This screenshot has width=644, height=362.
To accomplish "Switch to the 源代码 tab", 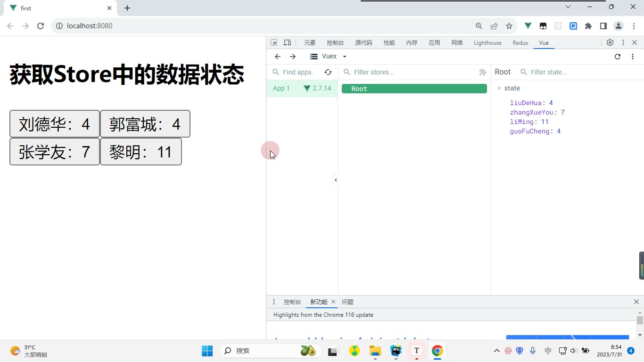I will [x=363, y=42].
